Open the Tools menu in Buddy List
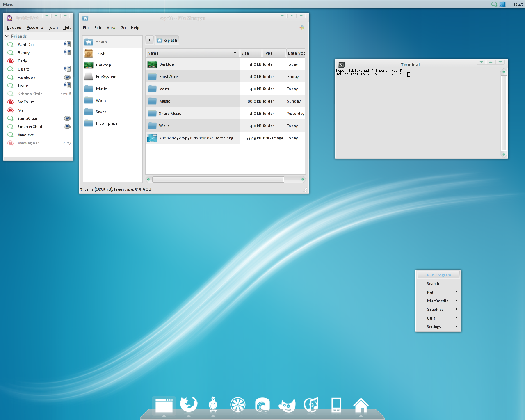Viewport: 525px width, 420px height. (53, 27)
